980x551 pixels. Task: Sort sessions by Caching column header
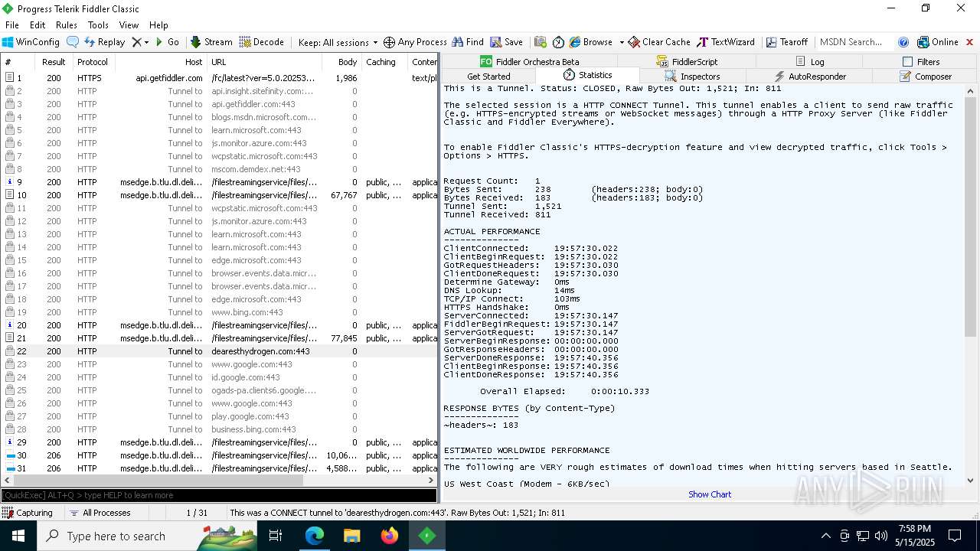384,62
